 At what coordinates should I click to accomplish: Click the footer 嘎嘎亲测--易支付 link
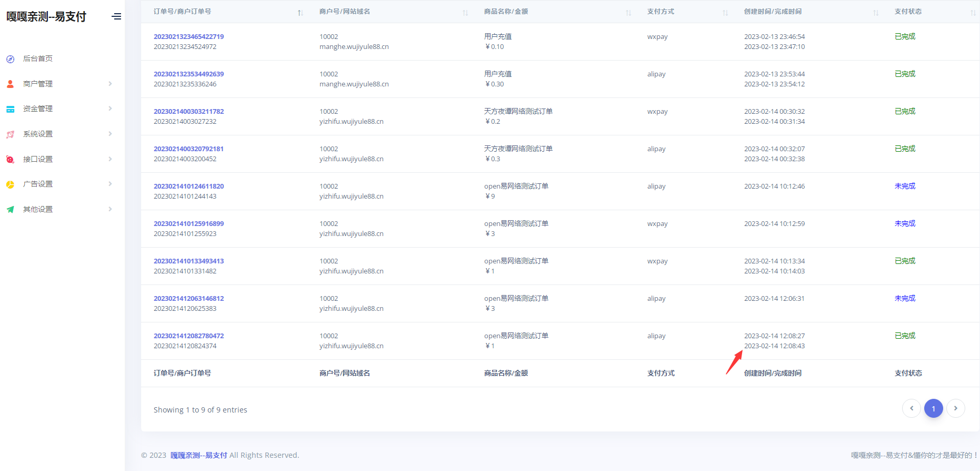pos(198,455)
